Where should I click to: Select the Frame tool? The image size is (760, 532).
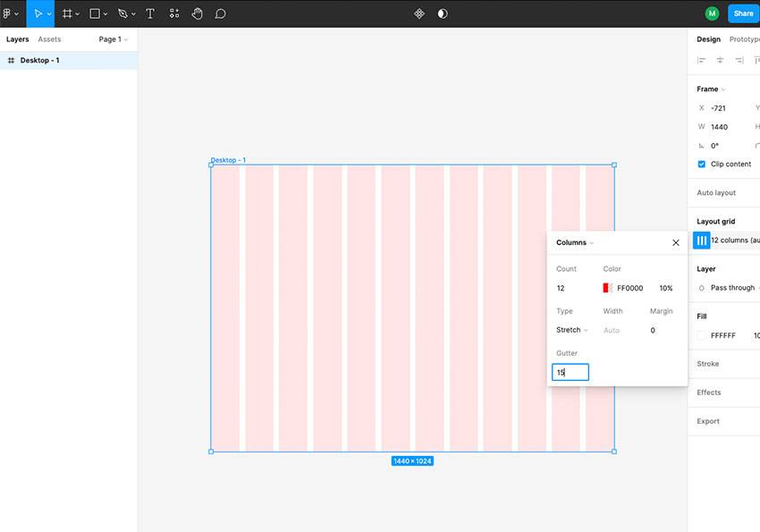(67, 13)
